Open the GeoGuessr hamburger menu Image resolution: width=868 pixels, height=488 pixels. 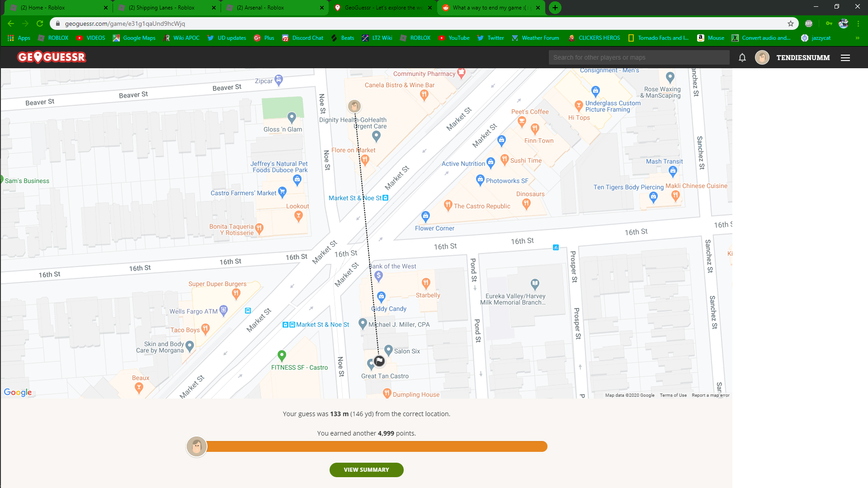click(845, 58)
